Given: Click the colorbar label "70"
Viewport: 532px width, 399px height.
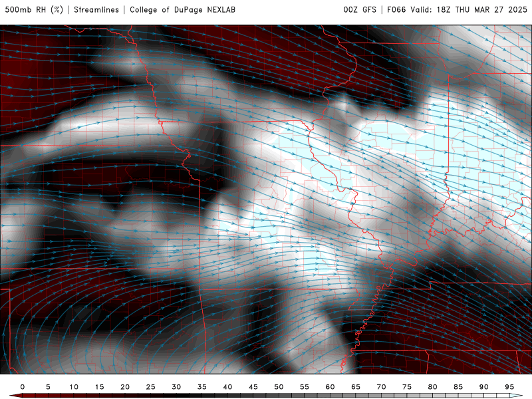Looking at the screenshot, I should 381,387.
